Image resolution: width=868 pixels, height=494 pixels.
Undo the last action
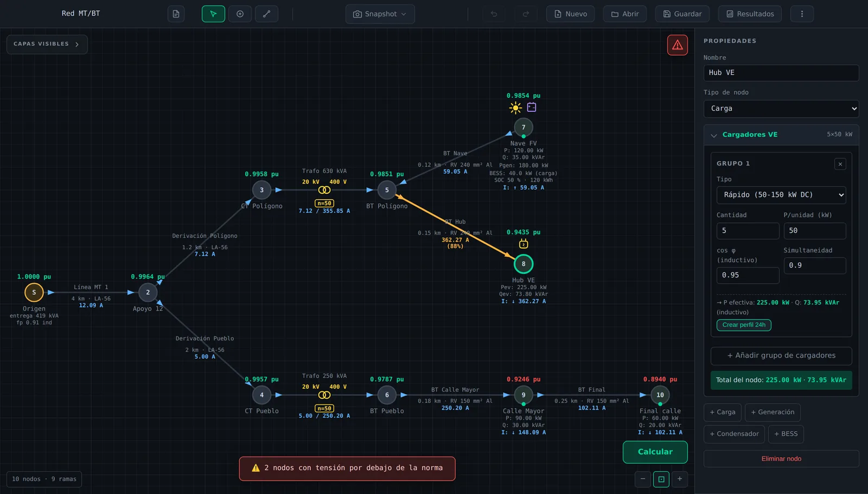(494, 14)
